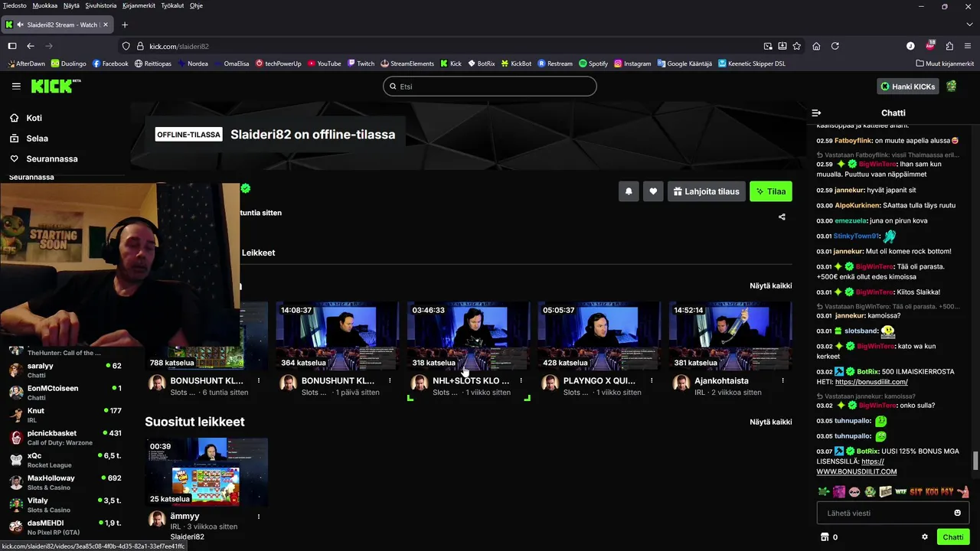Click the Tilaa subscribe button
The width and height of the screenshot is (980, 551).
[x=771, y=191]
